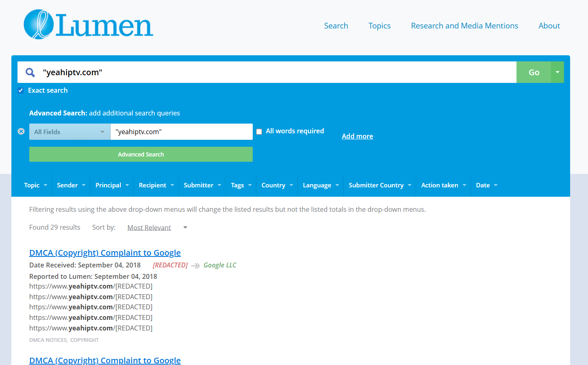Image resolution: width=588 pixels, height=365 pixels.
Task: Click the Add more link
Action: [357, 136]
